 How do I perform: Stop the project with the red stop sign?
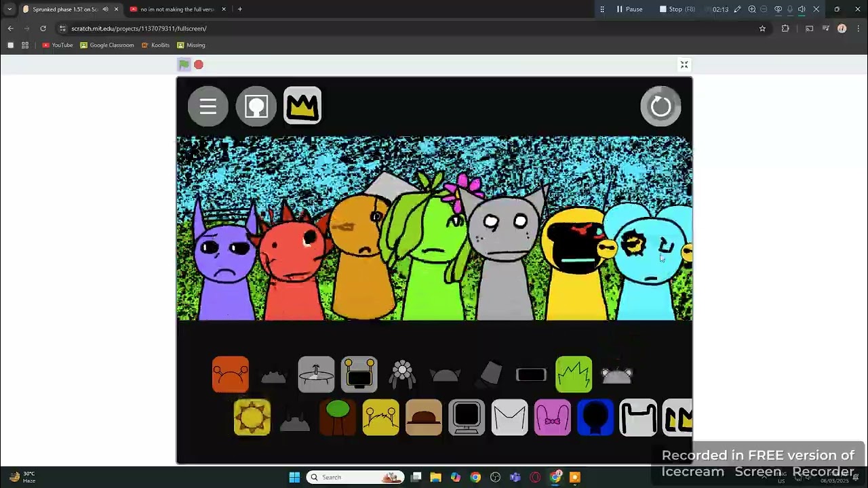(x=199, y=64)
